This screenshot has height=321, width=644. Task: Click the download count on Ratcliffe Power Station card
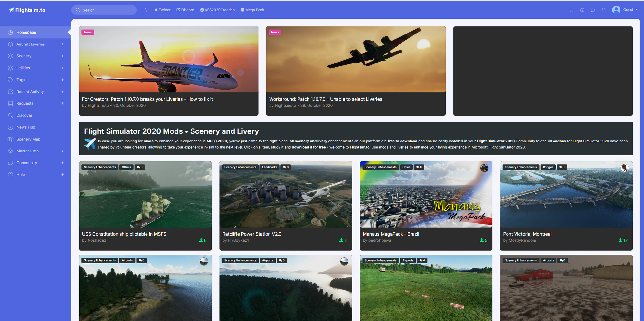click(x=343, y=240)
